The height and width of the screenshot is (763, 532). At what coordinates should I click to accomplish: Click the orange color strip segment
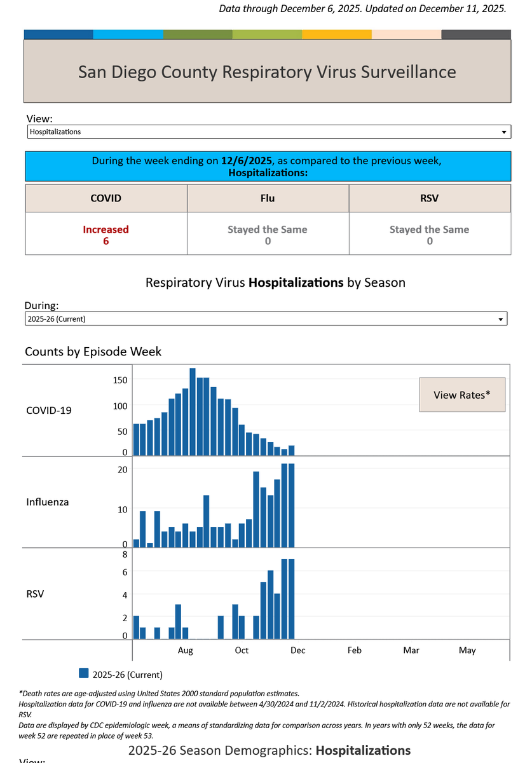pyautogui.click(x=337, y=34)
